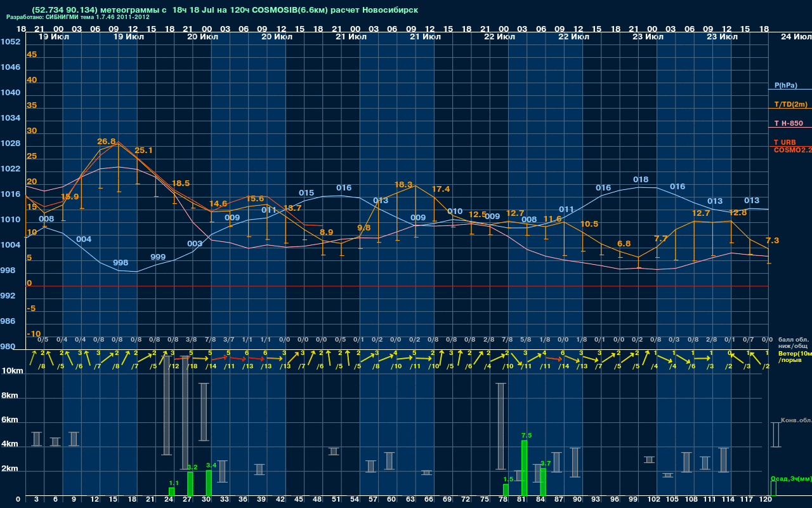Click the 1052 pressure axis label

pos(10,42)
